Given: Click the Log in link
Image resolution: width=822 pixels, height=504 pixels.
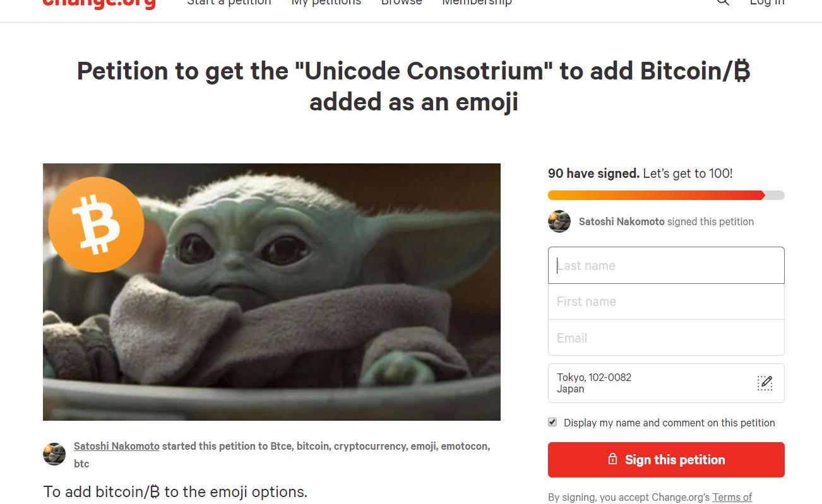Looking at the screenshot, I should [x=767, y=3].
